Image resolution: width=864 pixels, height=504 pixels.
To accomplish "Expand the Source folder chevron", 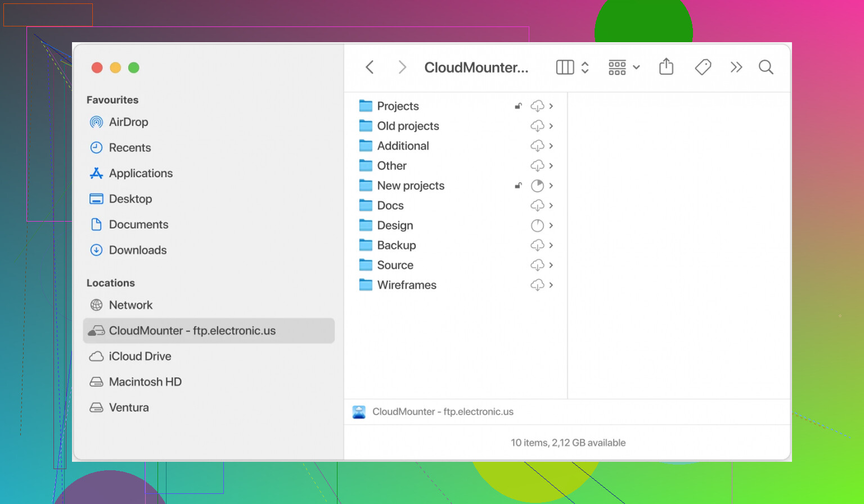I will [x=551, y=265].
